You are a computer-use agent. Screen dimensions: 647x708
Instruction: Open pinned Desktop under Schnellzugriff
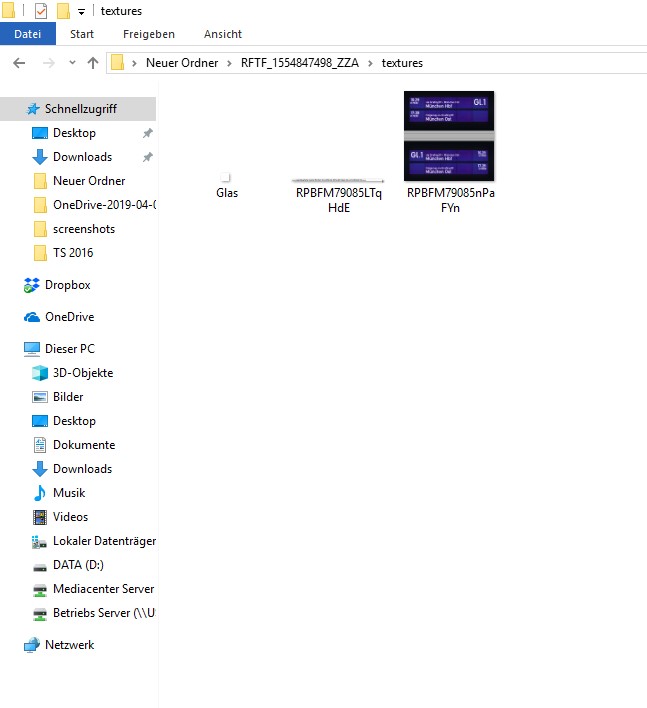coord(74,133)
